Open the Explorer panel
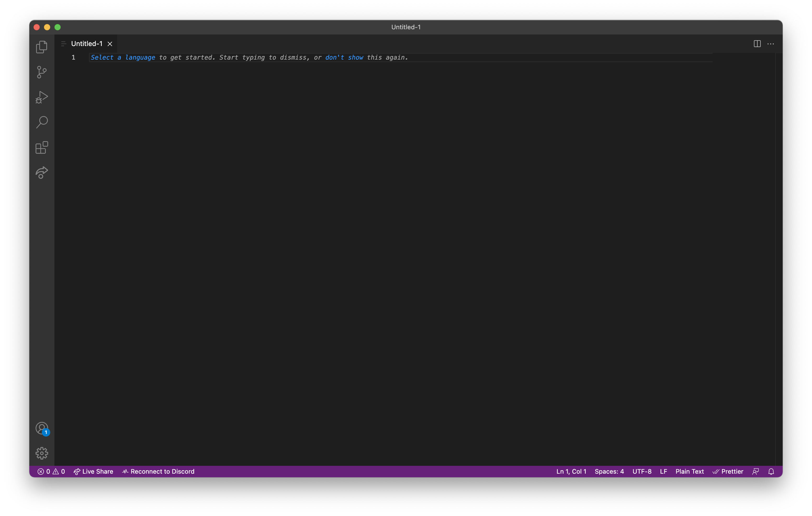The height and width of the screenshot is (516, 812). [41, 47]
